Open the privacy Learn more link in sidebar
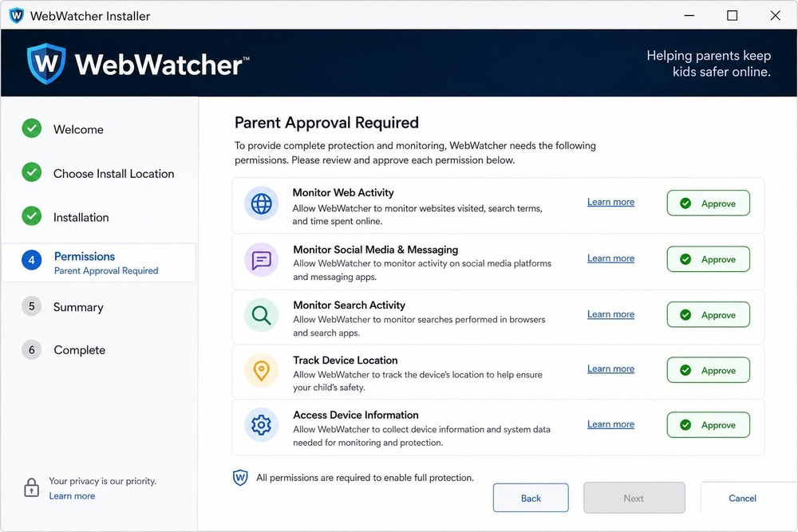This screenshot has width=798, height=532. [x=72, y=496]
